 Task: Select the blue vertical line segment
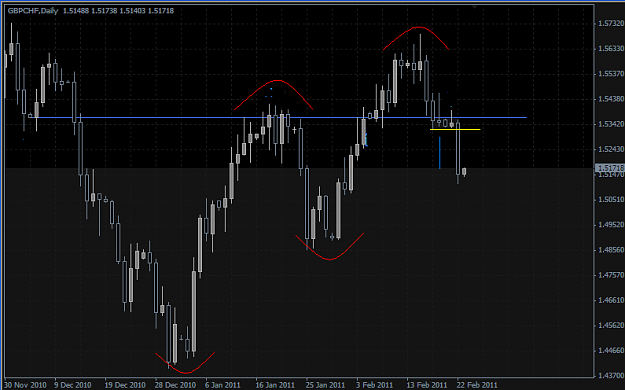tap(440, 153)
